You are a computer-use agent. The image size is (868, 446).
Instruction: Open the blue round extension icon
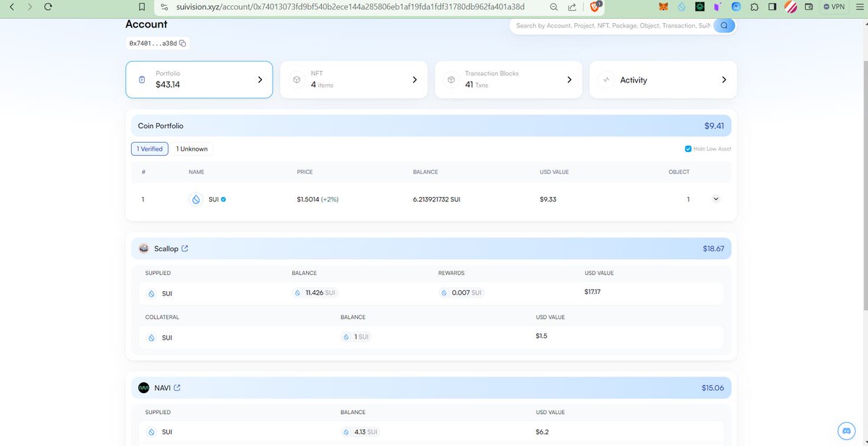tap(736, 7)
